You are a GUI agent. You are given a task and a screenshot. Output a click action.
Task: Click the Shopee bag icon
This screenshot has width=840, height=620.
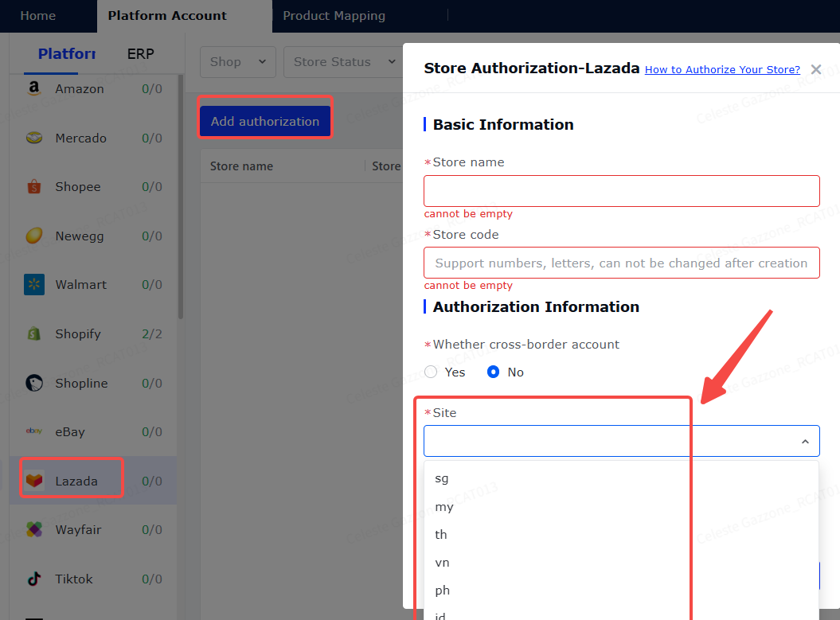tap(34, 186)
